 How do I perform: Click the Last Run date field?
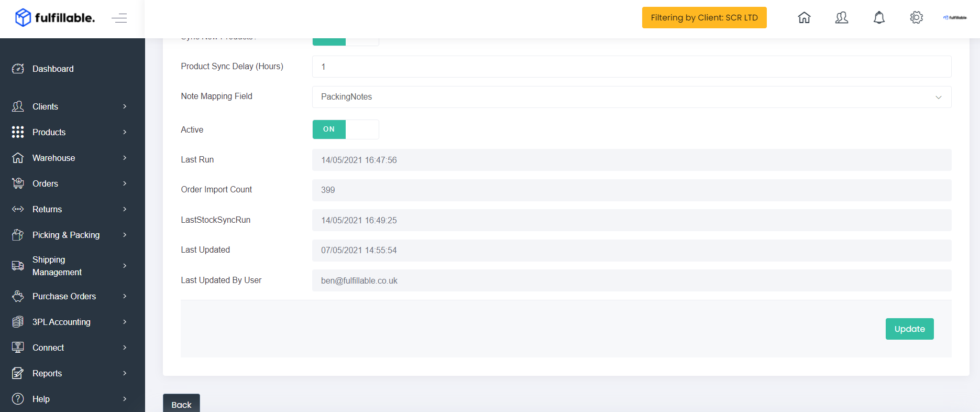pyautogui.click(x=632, y=160)
